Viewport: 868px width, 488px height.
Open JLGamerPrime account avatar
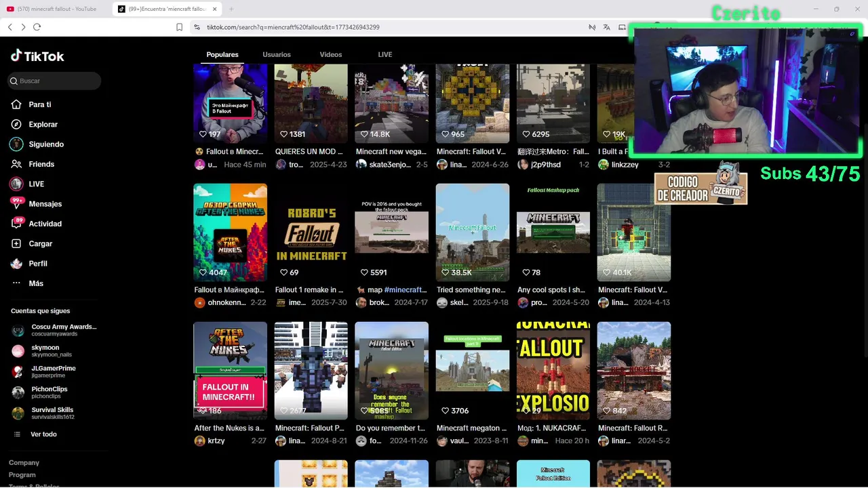pyautogui.click(x=18, y=371)
